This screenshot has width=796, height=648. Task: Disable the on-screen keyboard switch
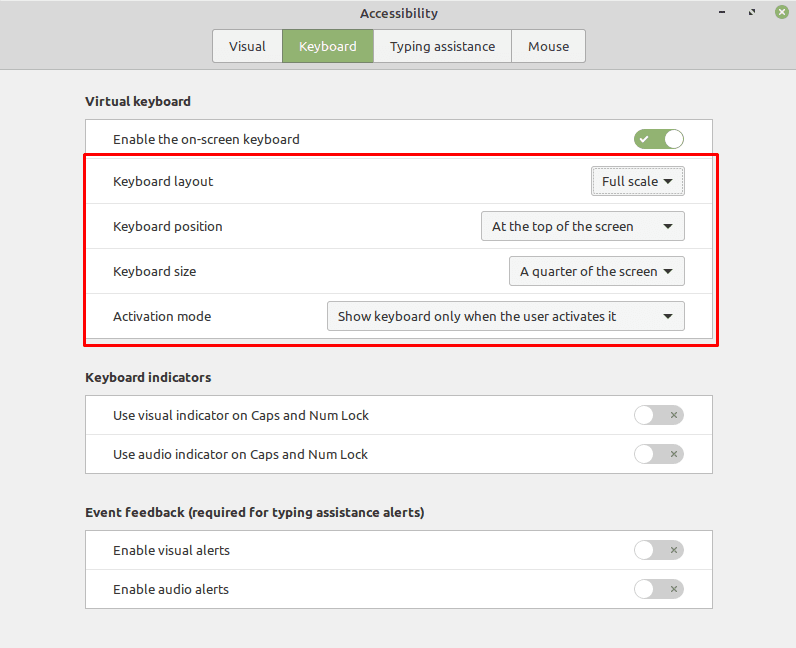tap(658, 139)
